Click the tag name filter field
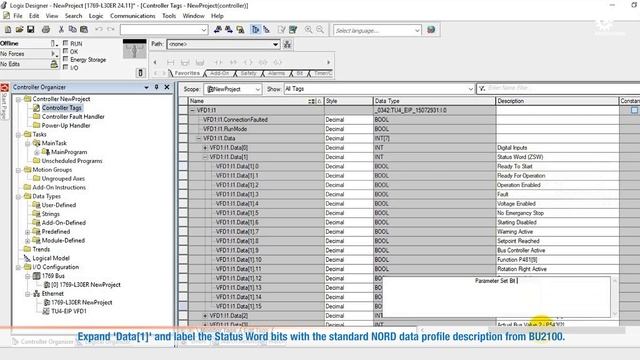 563,88
